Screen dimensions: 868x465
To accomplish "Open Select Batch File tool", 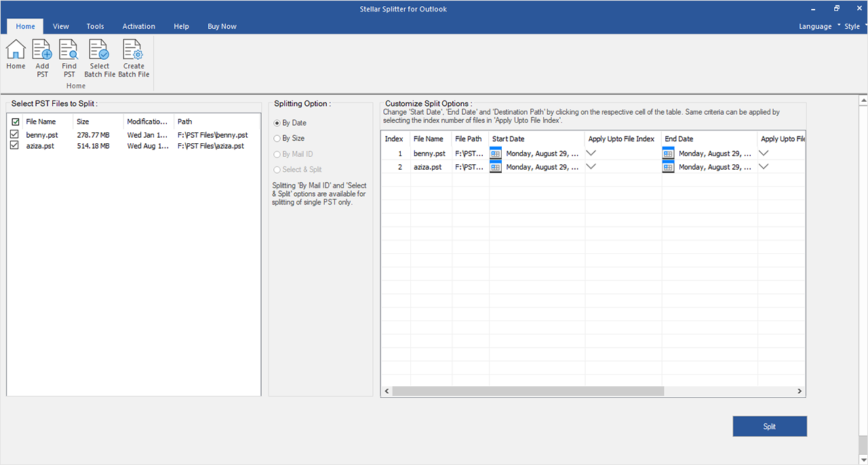I will pos(100,58).
